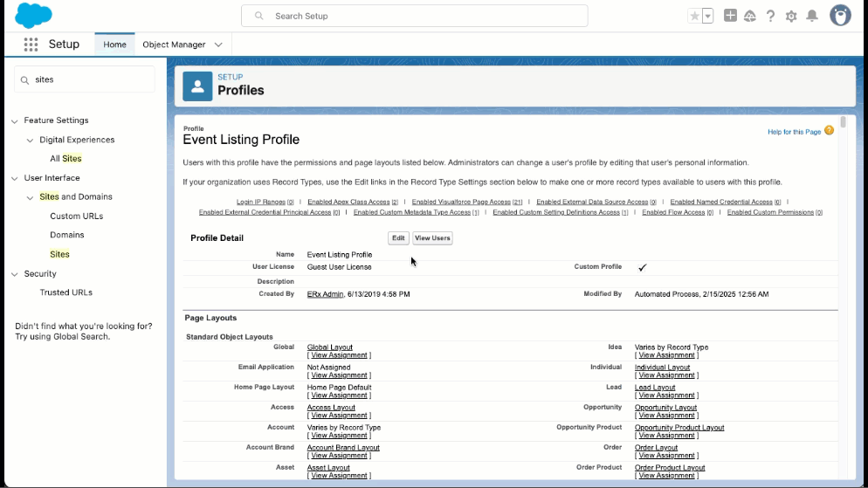
Task: Click the View Users button
Action: 432,238
